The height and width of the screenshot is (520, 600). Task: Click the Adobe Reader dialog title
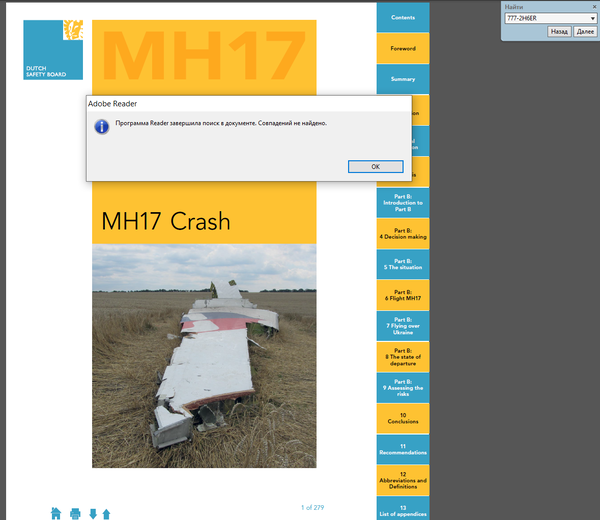point(112,104)
